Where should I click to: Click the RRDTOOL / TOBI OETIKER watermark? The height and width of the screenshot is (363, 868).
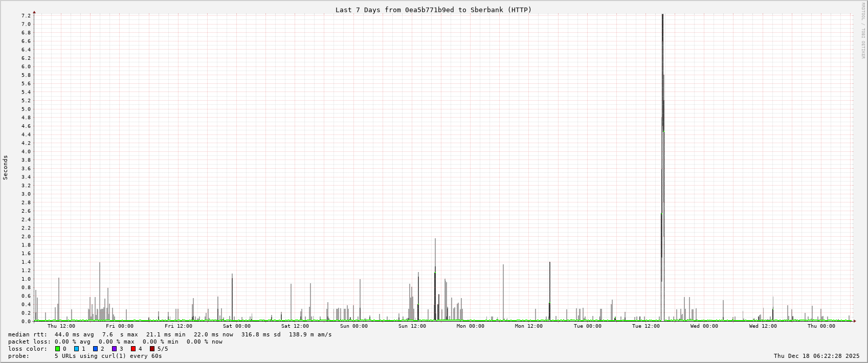863,31
